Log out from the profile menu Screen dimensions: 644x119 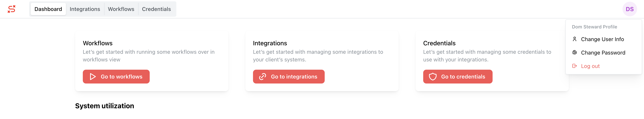pos(590,66)
